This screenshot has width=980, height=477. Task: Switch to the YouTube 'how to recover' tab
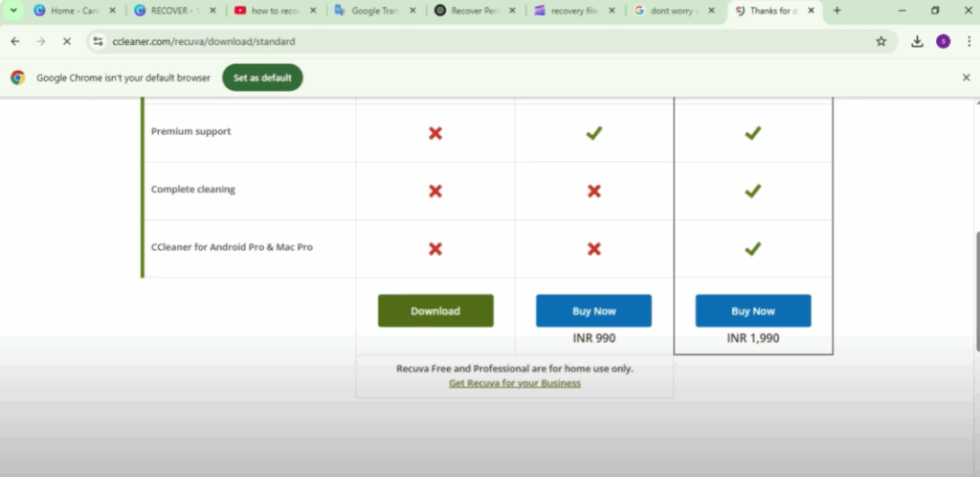(x=274, y=11)
